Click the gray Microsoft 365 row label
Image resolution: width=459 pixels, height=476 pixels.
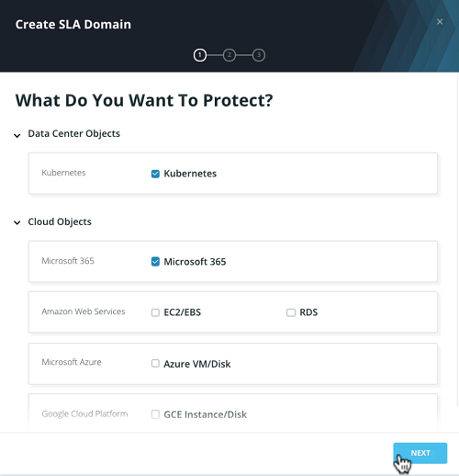click(x=68, y=261)
